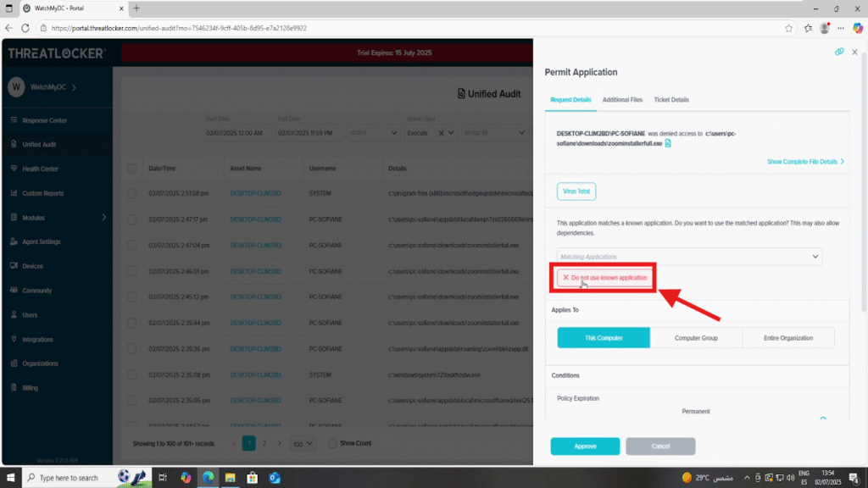Launch Microsoft Store from the taskbar
Image resolution: width=868 pixels, height=488 pixels.
coord(253,478)
